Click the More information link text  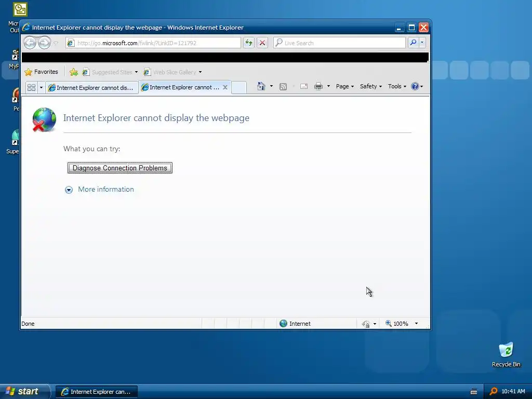106,189
